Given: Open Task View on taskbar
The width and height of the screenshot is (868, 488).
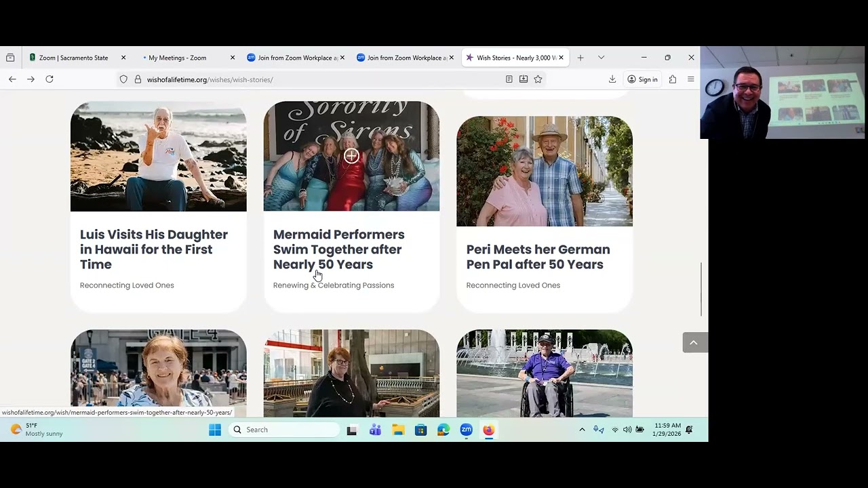Looking at the screenshot, I should click(x=352, y=430).
